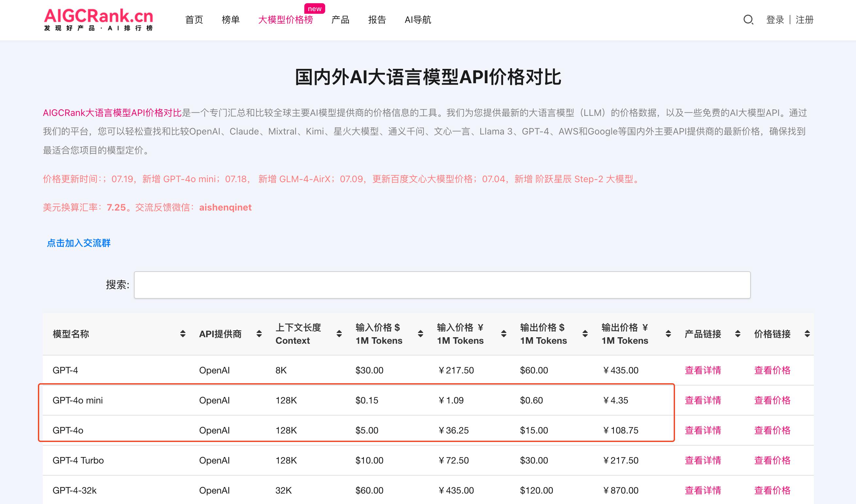
Task: Open the 榜单 menu item
Action: pos(230,20)
